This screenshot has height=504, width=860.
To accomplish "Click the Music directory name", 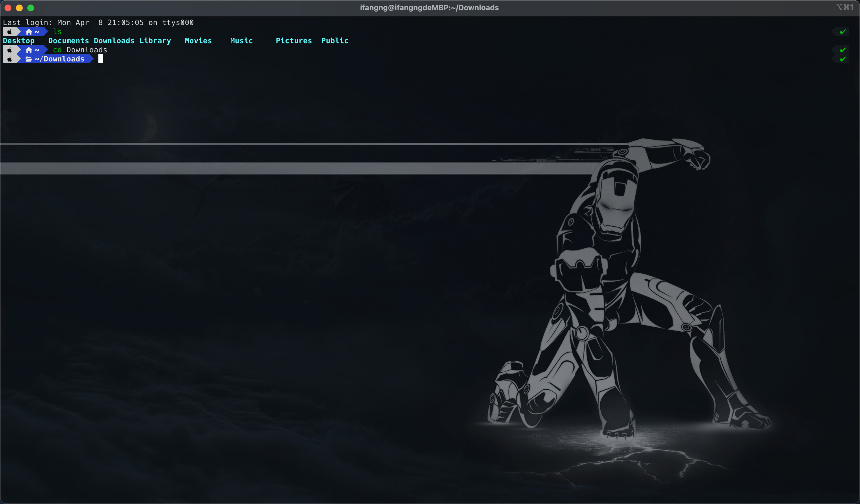I will pyautogui.click(x=242, y=41).
